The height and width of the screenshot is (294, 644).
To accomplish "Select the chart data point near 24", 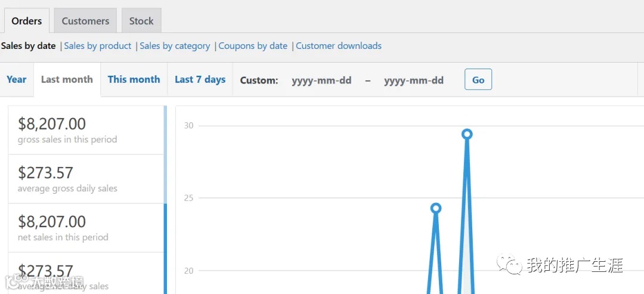I will pyautogui.click(x=436, y=208).
